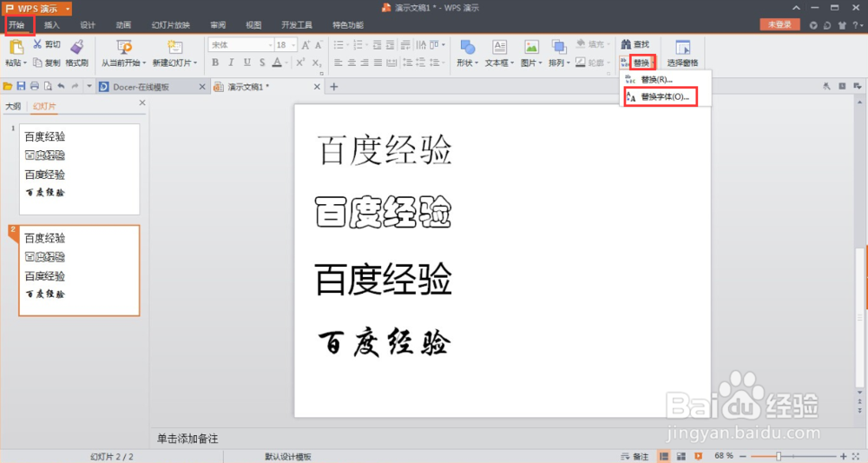Click the Print Preview icon
The image size is (868, 463).
[48, 86]
